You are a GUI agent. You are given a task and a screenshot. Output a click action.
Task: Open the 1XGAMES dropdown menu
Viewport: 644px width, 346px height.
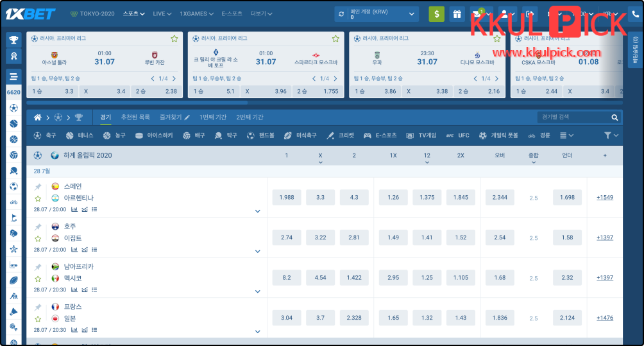pos(197,13)
